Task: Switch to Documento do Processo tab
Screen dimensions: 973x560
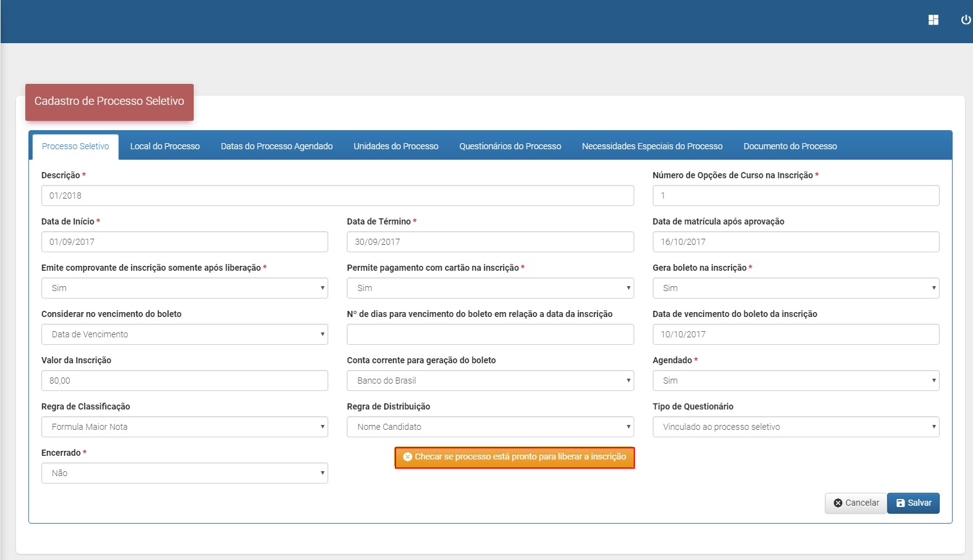Action: coord(790,146)
